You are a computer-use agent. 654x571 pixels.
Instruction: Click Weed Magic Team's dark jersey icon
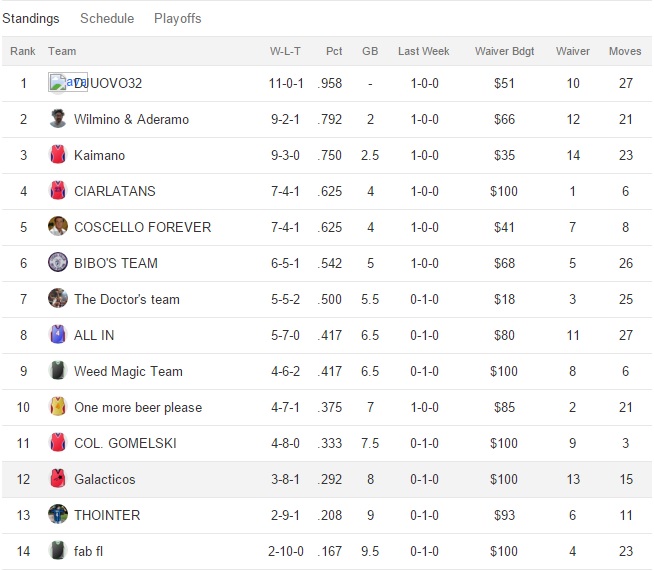point(58,371)
